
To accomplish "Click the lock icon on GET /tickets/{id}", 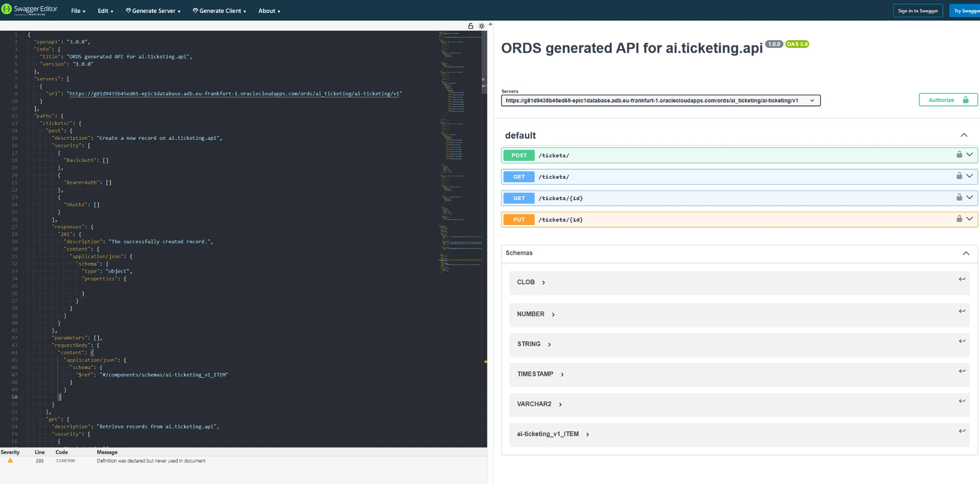I will (959, 197).
